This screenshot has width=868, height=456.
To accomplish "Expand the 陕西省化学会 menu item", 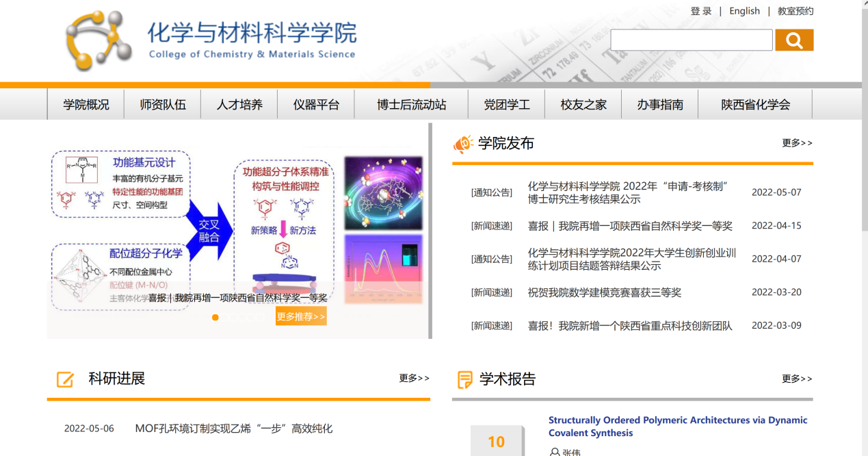I will 755,105.
